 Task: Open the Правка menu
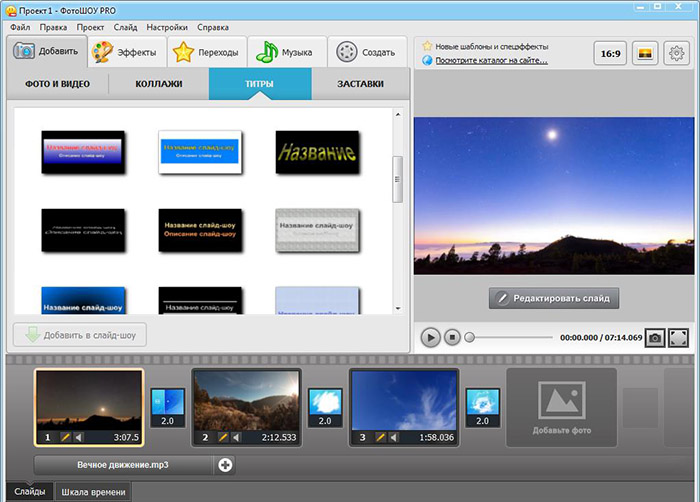tap(53, 27)
